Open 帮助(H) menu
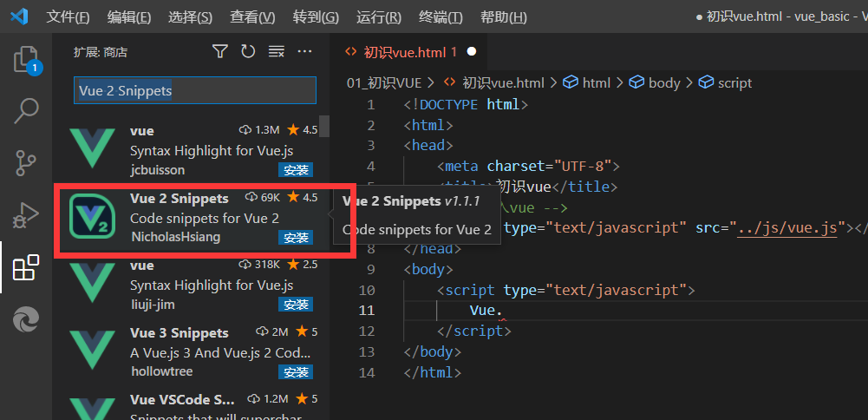The width and height of the screenshot is (868, 420). coord(504,17)
